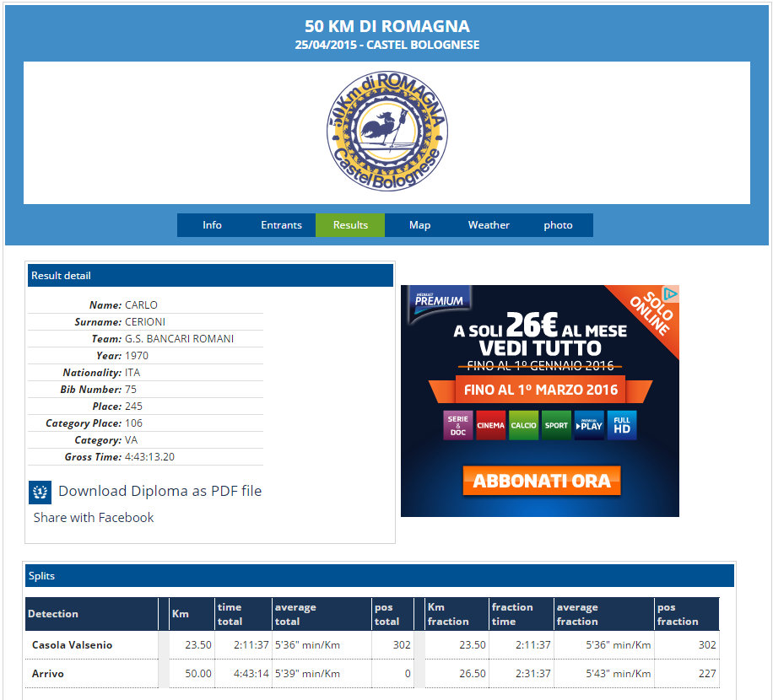Click the Serie & Doc tile in ad
The height and width of the screenshot is (700, 773).
coord(458,425)
